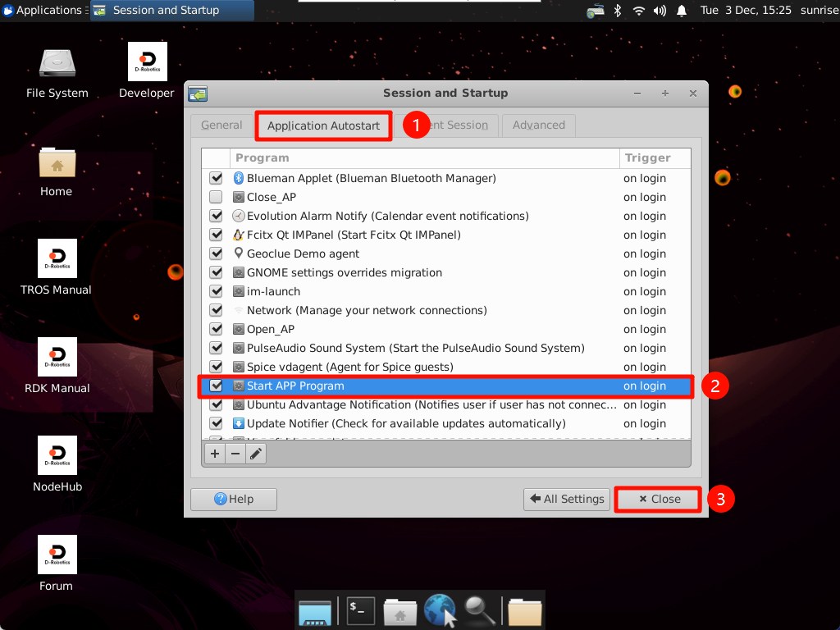
Task: Open the notification bell in the top panel
Action: tap(682, 10)
